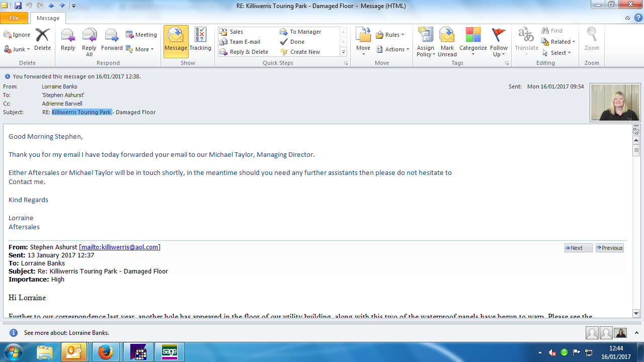Click the Next button in message
644x362 pixels.
pyautogui.click(x=578, y=248)
